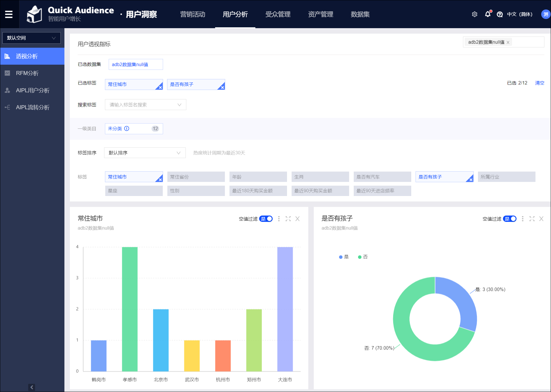Select the 最近90天购买金额 tag
The height and width of the screenshot is (392, 551).
[320, 191]
